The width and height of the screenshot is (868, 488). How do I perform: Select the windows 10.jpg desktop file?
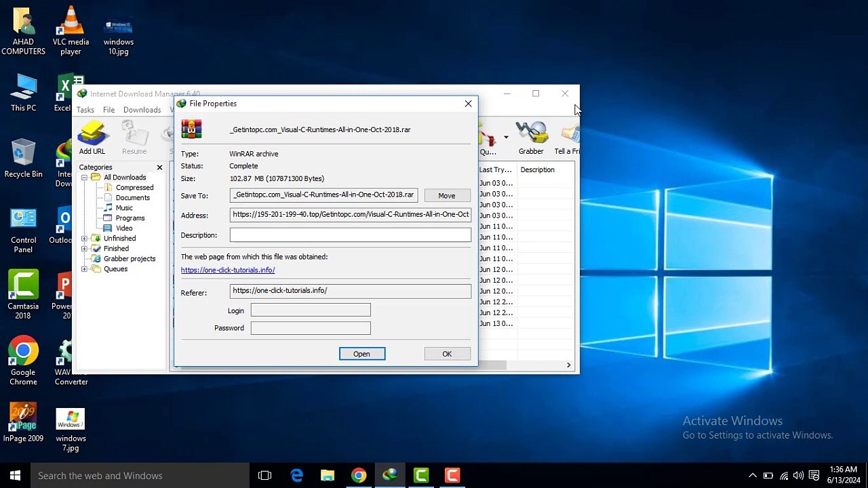point(119,37)
